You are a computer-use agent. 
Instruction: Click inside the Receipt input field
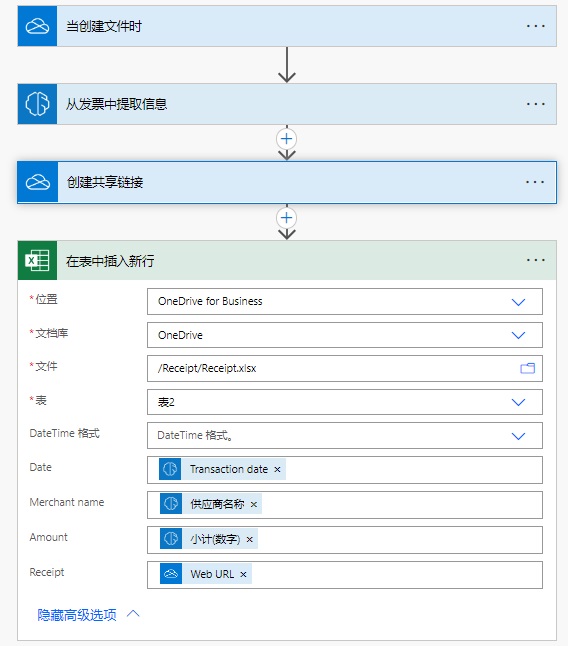(345, 575)
